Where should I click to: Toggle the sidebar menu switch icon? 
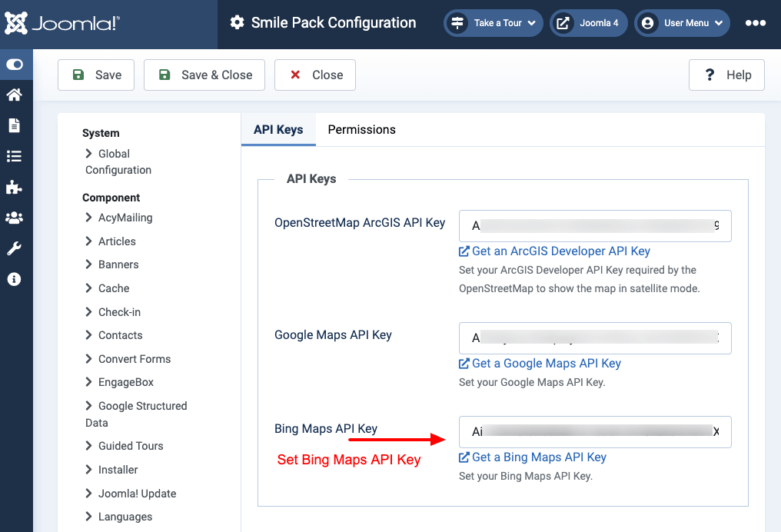(x=15, y=65)
